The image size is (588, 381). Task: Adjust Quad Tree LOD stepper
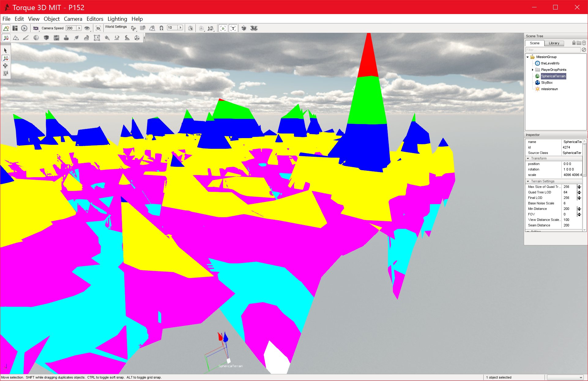[x=579, y=192]
